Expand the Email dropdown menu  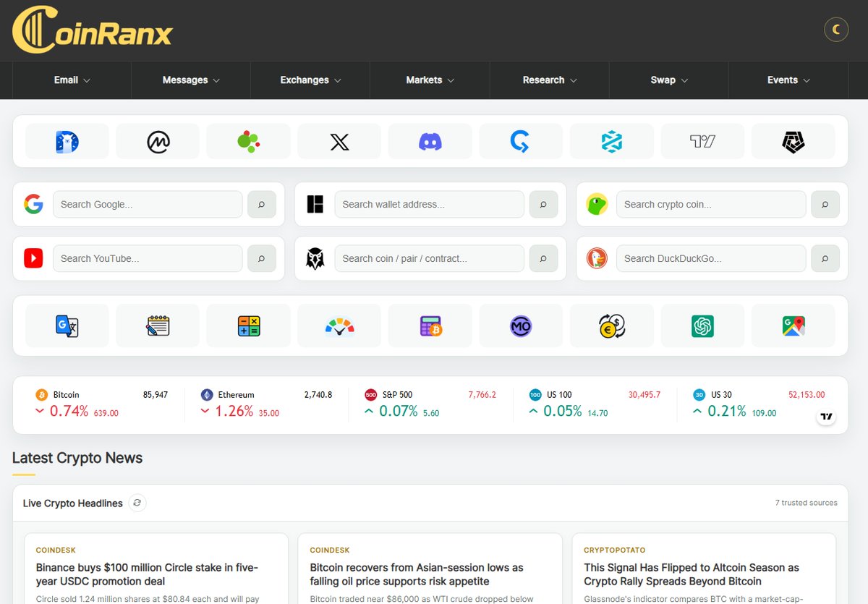point(72,80)
